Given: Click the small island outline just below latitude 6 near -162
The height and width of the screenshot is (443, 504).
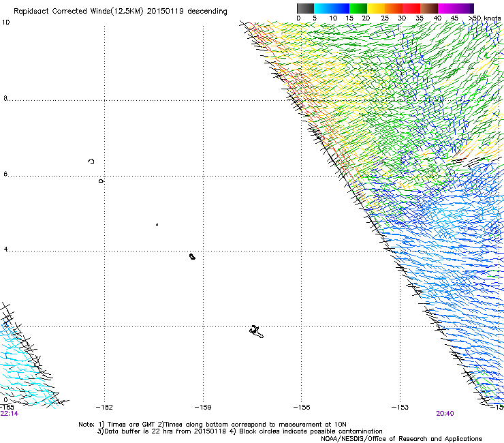Looking at the screenshot, I should (101, 181).
